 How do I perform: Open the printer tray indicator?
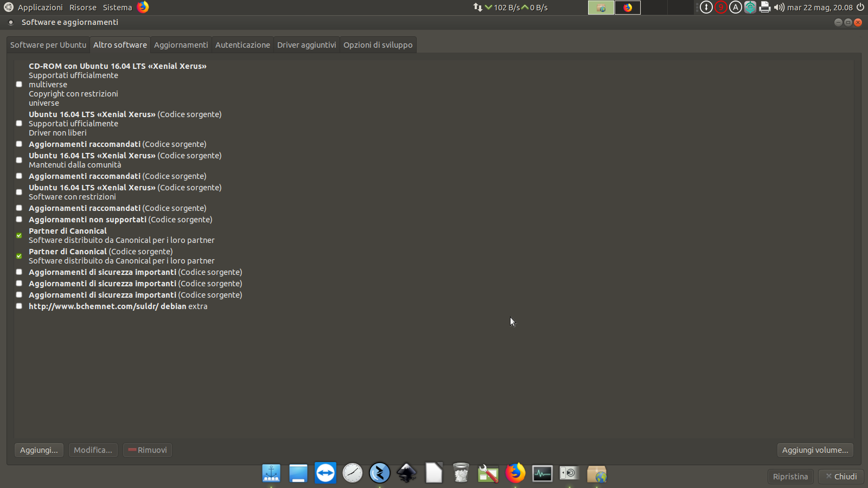coord(765,7)
